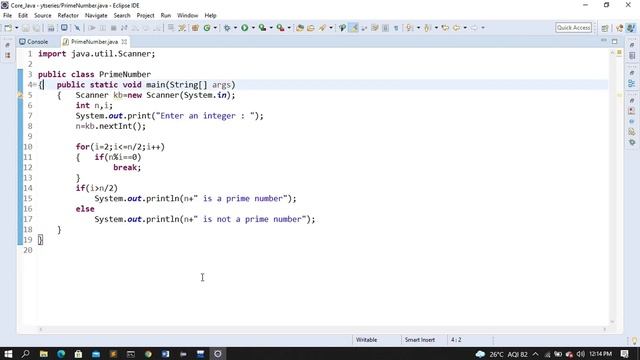Open the Edit menu
The height and width of the screenshot is (360, 640).
(x=23, y=16)
